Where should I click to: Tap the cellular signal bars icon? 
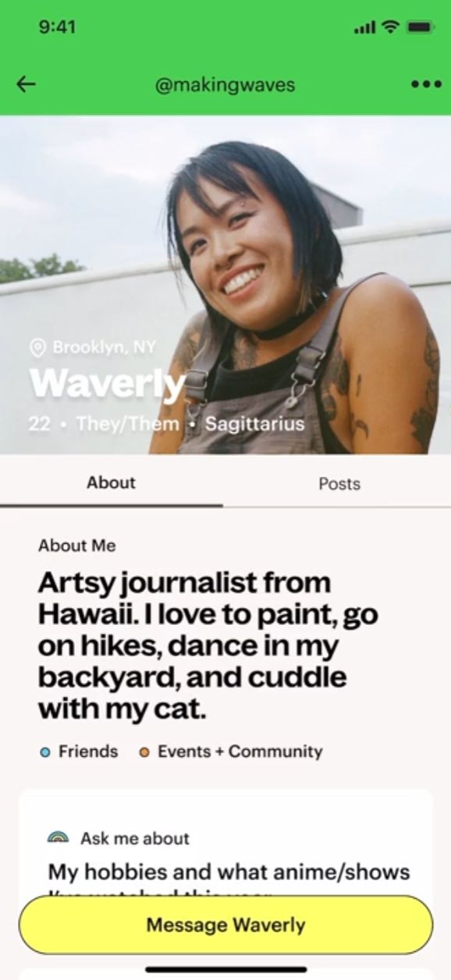364,28
